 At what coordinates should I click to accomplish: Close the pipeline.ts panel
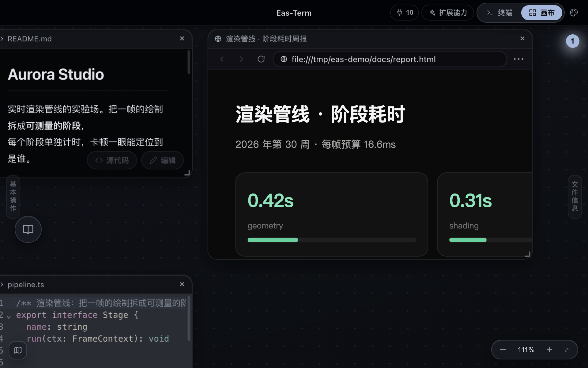[x=182, y=284]
